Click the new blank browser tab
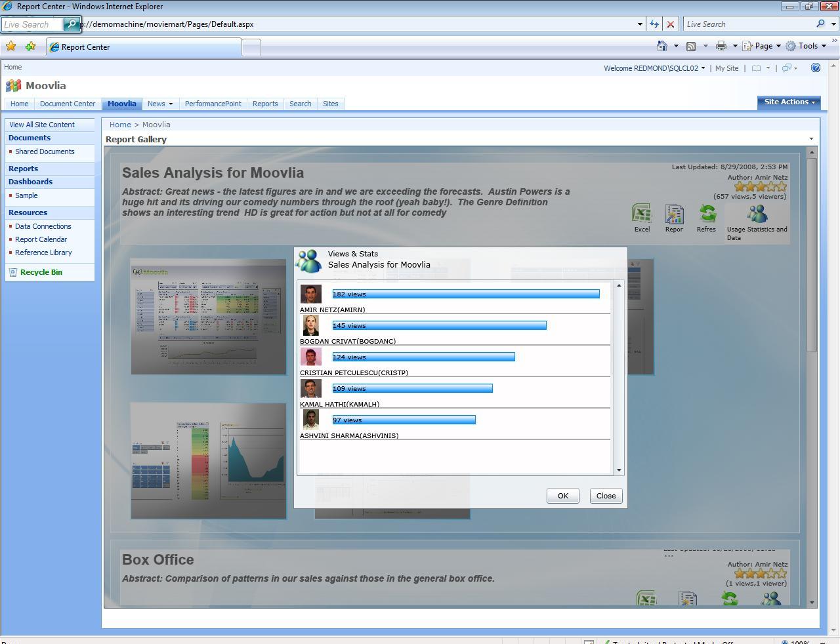The image size is (840, 644). [x=251, y=47]
